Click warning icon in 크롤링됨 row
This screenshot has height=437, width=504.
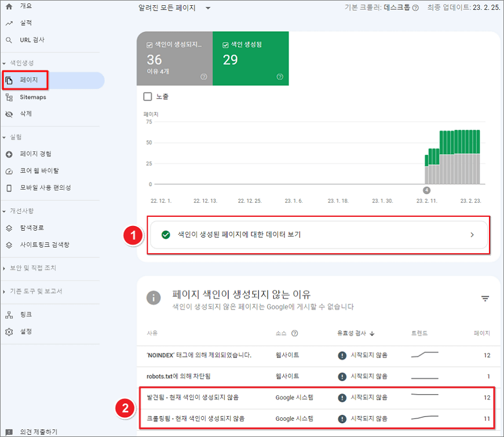click(342, 419)
